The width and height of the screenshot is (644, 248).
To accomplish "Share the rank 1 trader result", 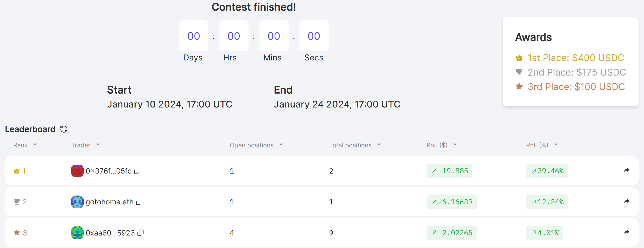I will tap(627, 171).
